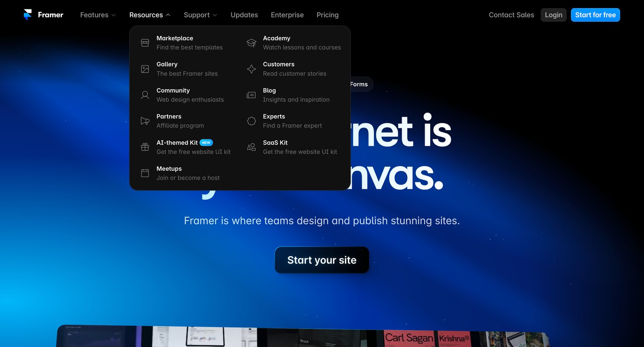Click the SaaS Kit shapes icon
The height and width of the screenshot is (347, 644).
(x=251, y=147)
